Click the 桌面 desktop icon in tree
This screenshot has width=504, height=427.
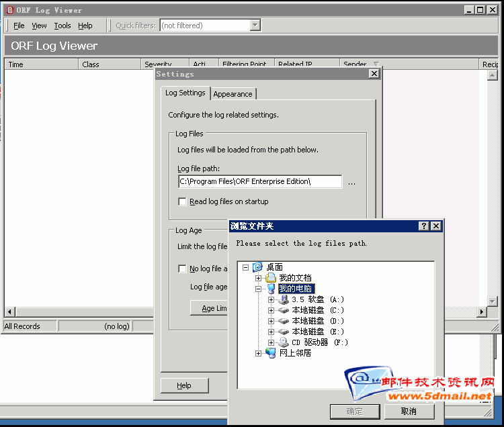(x=257, y=267)
